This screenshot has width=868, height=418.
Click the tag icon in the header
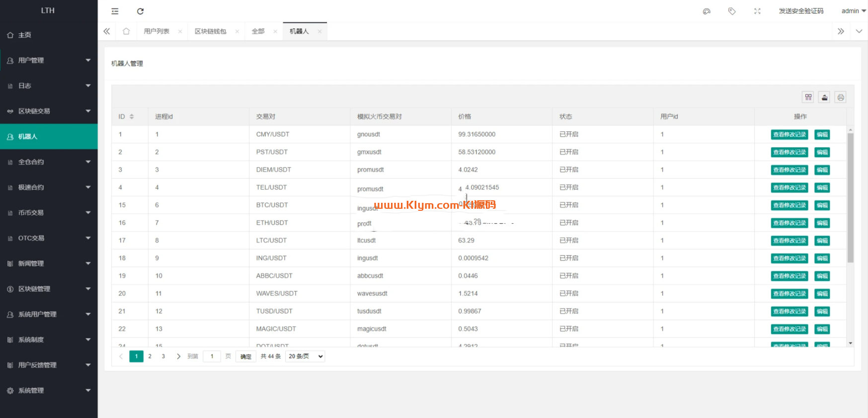(732, 11)
